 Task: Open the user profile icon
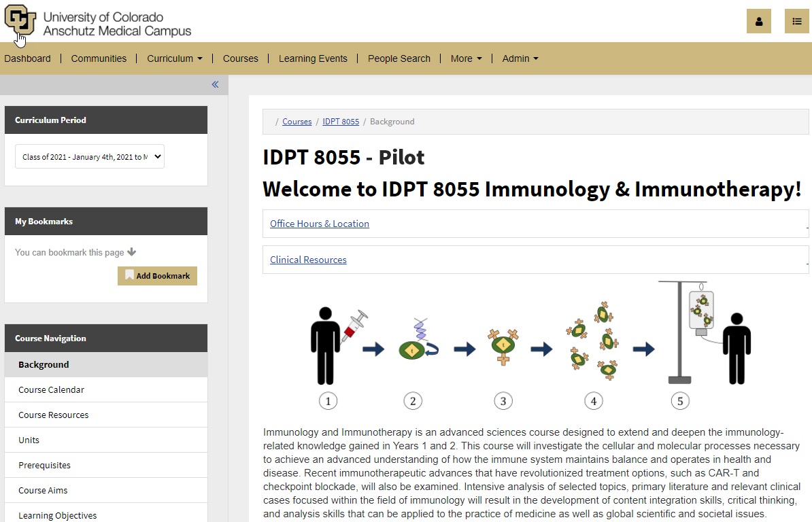tap(758, 21)
